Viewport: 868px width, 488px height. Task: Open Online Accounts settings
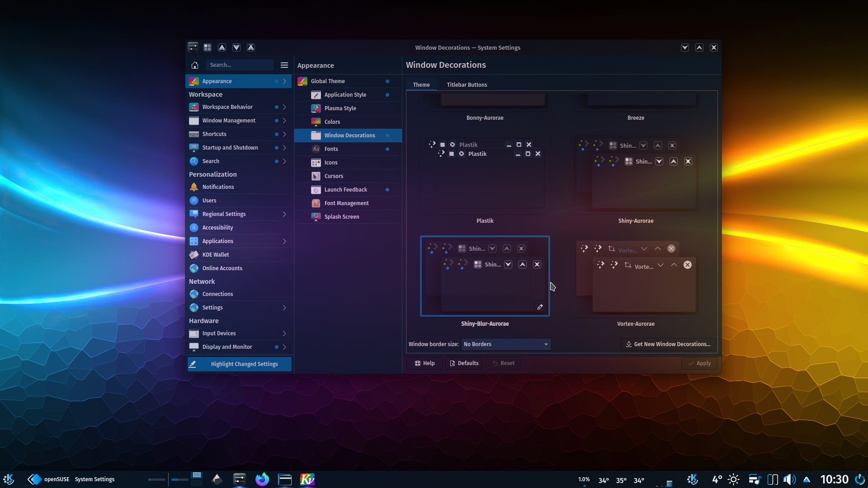click(238, 268)
